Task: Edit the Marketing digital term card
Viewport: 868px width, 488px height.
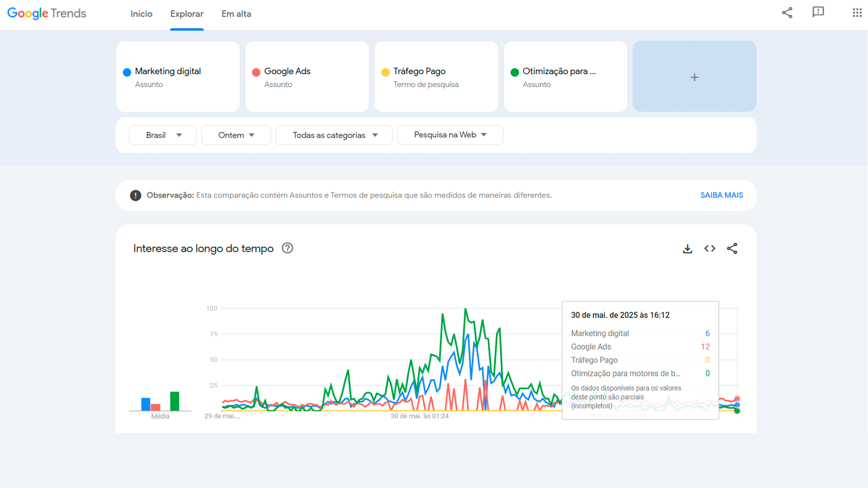Action: (178, 76)
